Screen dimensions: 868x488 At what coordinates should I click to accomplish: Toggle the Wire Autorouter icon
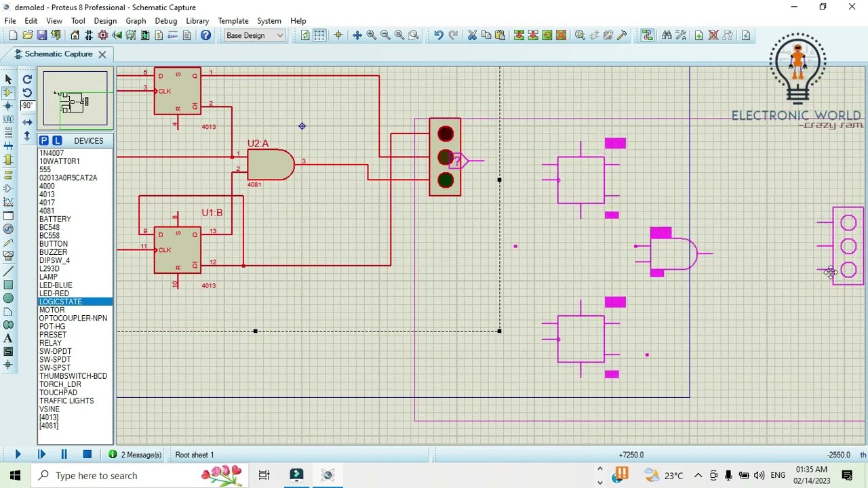click(648, 35)
